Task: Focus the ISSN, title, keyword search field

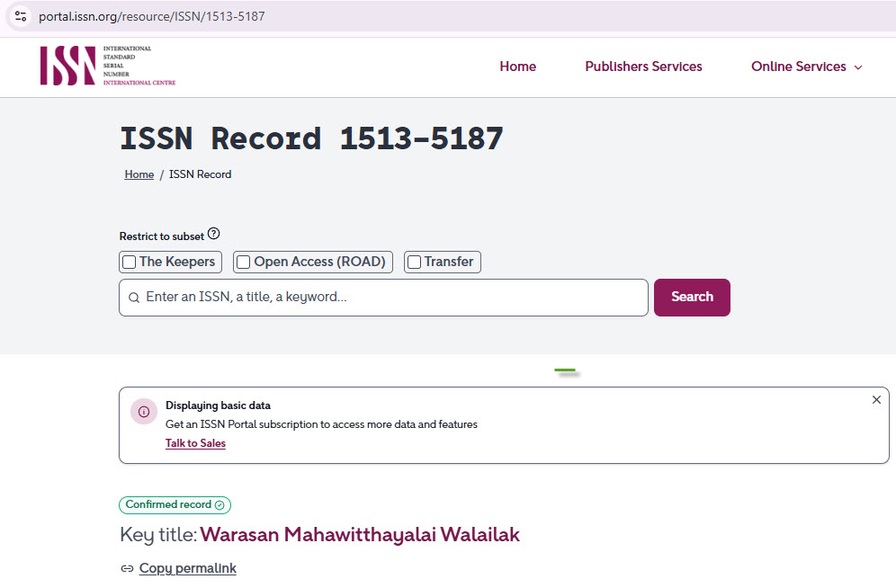Action: tap(383, 298)
